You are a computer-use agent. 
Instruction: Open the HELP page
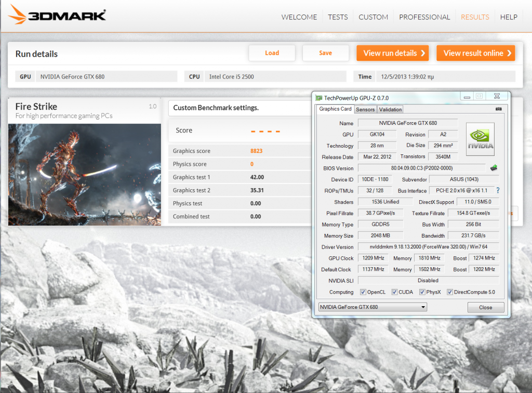coord(509,17)
